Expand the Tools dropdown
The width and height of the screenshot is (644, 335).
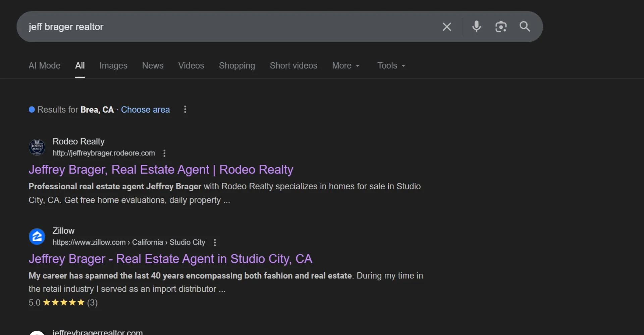[x=391, y=66]
